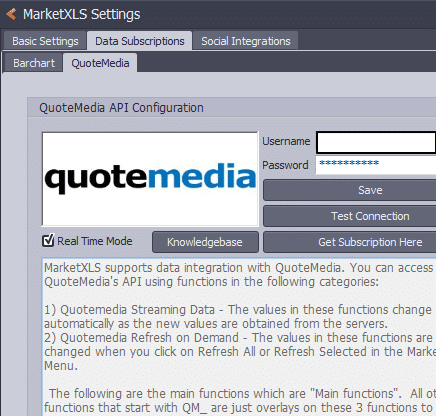This screenshot has width=436, height=416.
Task: Click the Save button
Action: point(350,190)
